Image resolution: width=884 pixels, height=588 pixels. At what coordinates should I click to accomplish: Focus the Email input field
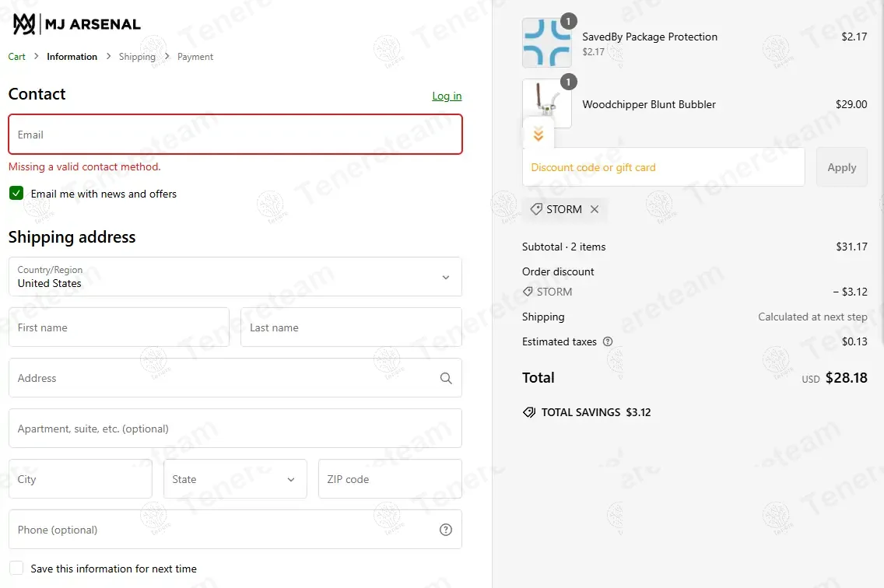click(x=235, y=135)
